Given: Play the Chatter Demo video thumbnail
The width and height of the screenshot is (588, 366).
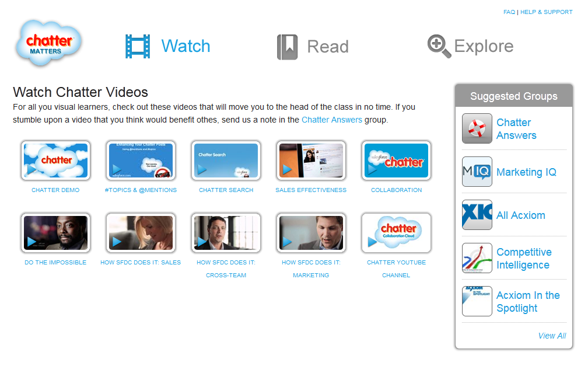Looking at the screenshot, I should pyautogui.click(x=55, y=161).
